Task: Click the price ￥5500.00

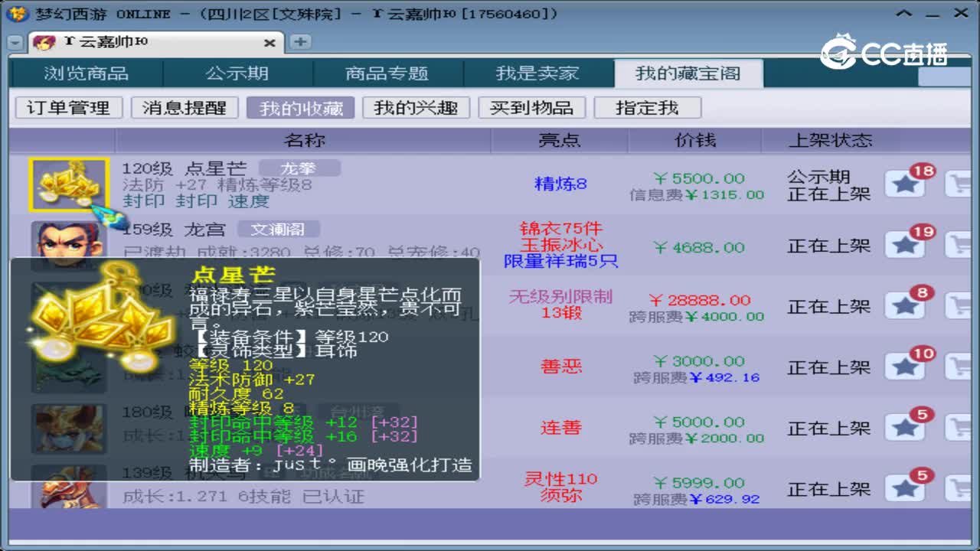Action: click(698, 178)
